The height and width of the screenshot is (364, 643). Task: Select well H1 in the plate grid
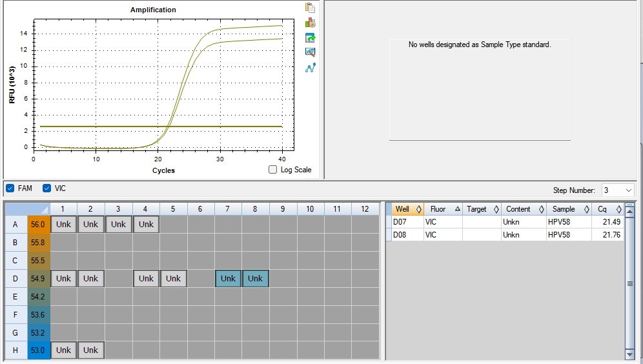click(x=63, y=350)
